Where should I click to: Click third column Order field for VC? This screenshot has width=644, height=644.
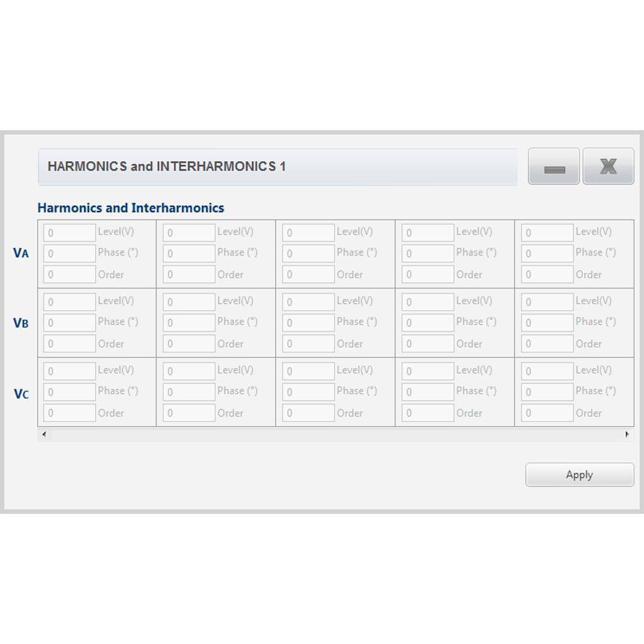[308, 413]
